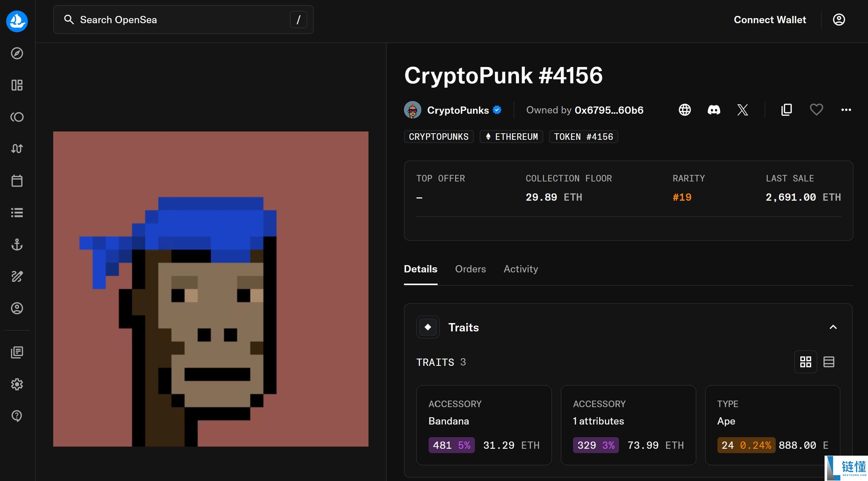Focus the Search OpenSea field
Image resolution: width=868 pixels, height=481 pixels.
(184, 20)
